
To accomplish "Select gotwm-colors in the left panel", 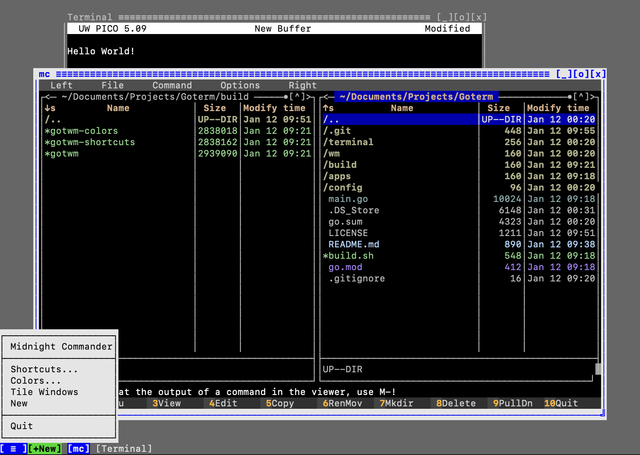I will 178,131.
